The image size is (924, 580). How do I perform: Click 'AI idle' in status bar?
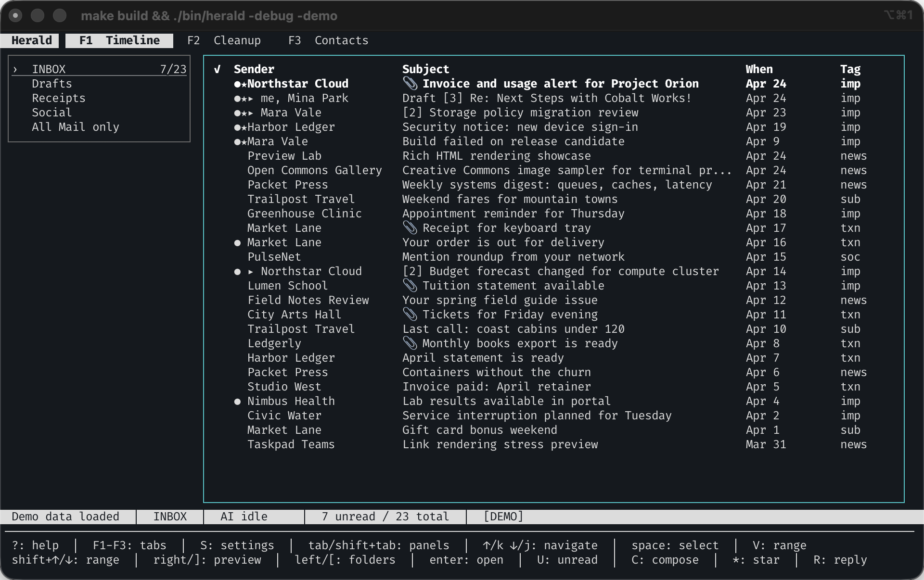244,517
